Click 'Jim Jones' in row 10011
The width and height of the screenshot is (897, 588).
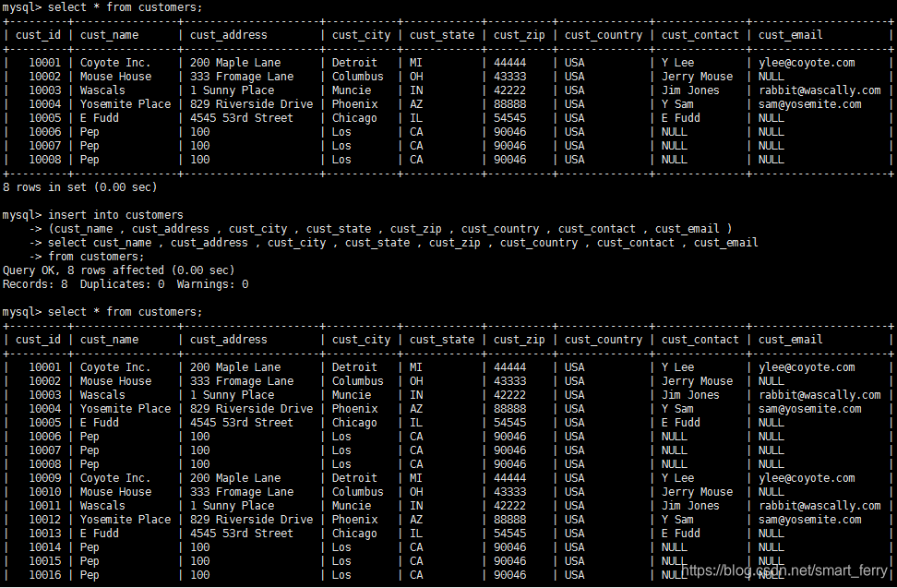tap(690, 506)
